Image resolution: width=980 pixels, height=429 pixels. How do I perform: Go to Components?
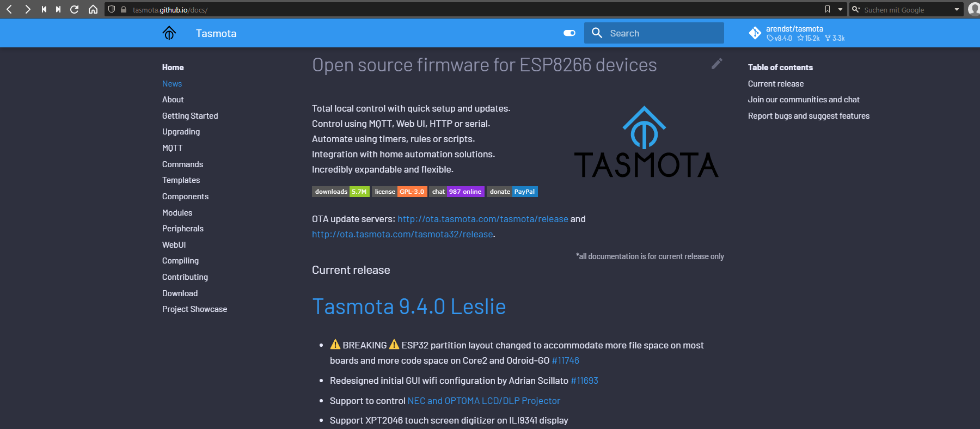[x=186, y=197]
